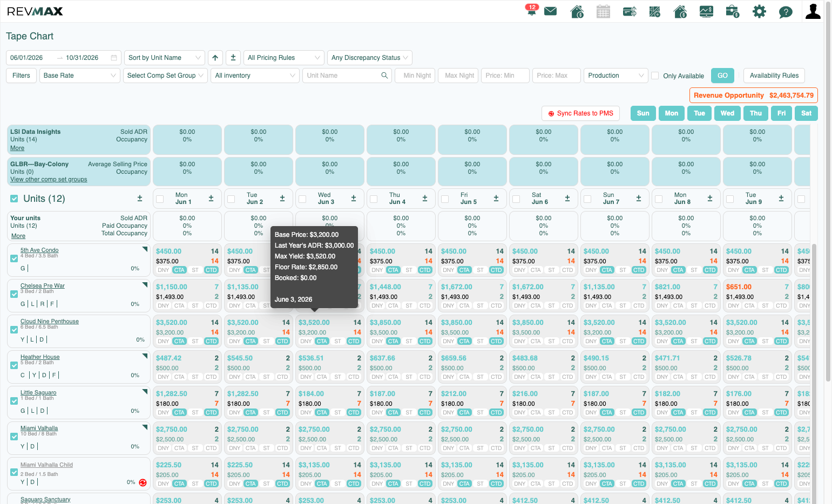Open the settings gear icon
The image size is (832, 504).
(x=759, y=11)
